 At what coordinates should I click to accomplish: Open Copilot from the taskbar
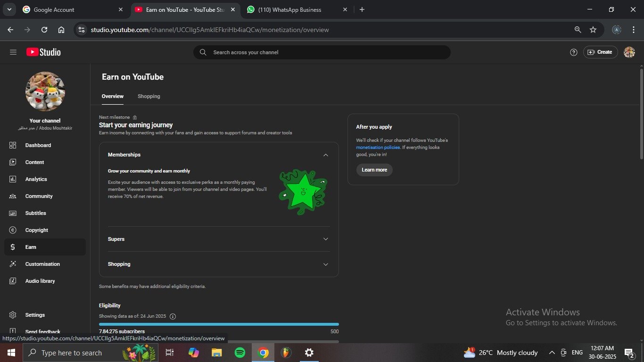193,353
